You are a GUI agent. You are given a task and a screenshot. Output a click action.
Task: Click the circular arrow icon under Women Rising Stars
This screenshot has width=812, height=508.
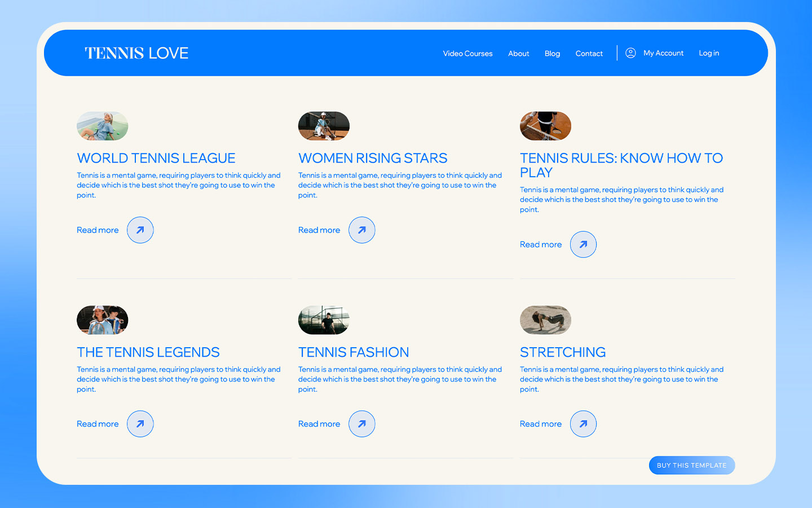361,230
